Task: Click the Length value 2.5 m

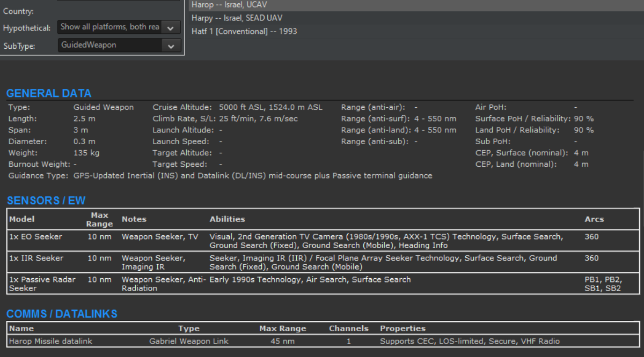Action: coord(84,118)
